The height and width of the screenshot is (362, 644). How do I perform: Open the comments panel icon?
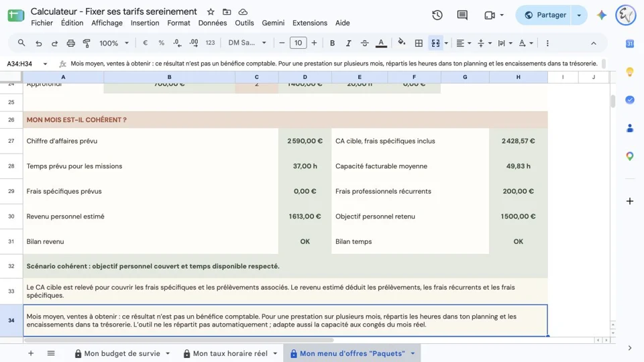click(x=462, y=15)
